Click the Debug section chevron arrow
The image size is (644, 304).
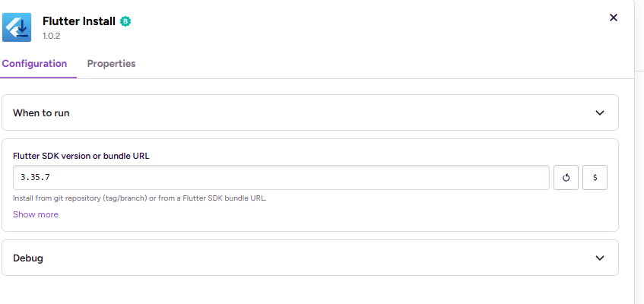600,258
